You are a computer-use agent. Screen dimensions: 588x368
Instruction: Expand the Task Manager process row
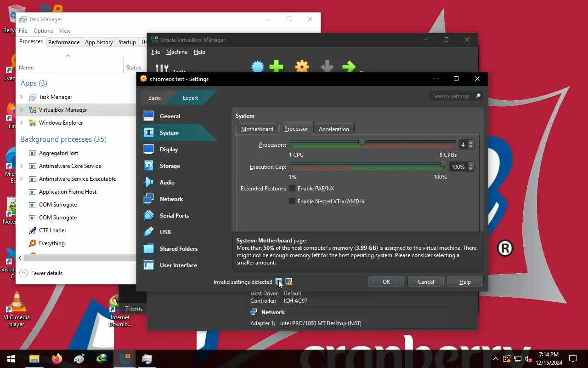point(21,97)
